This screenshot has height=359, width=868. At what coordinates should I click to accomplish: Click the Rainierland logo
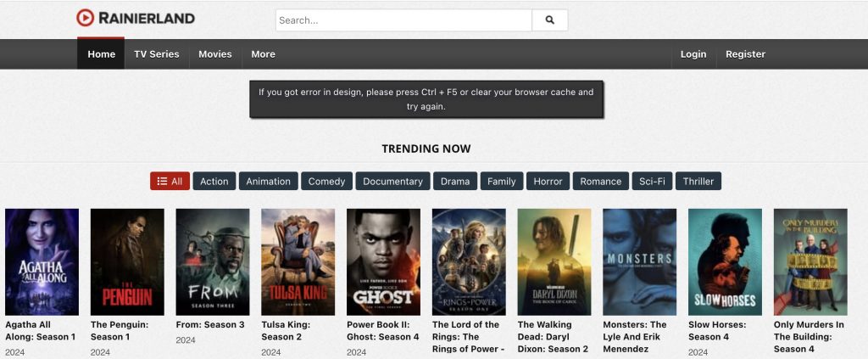coord(136,18)
